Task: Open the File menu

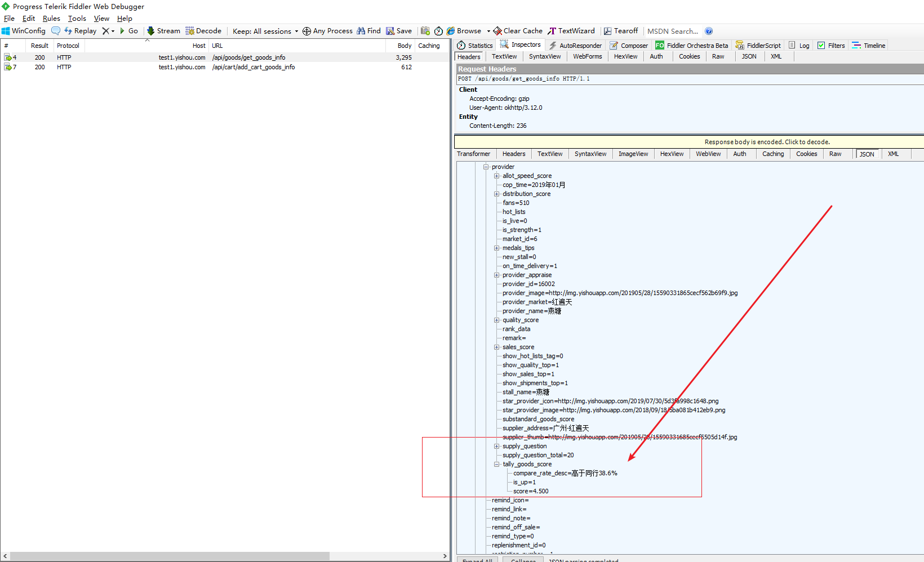Action: [x=9, y=19]
